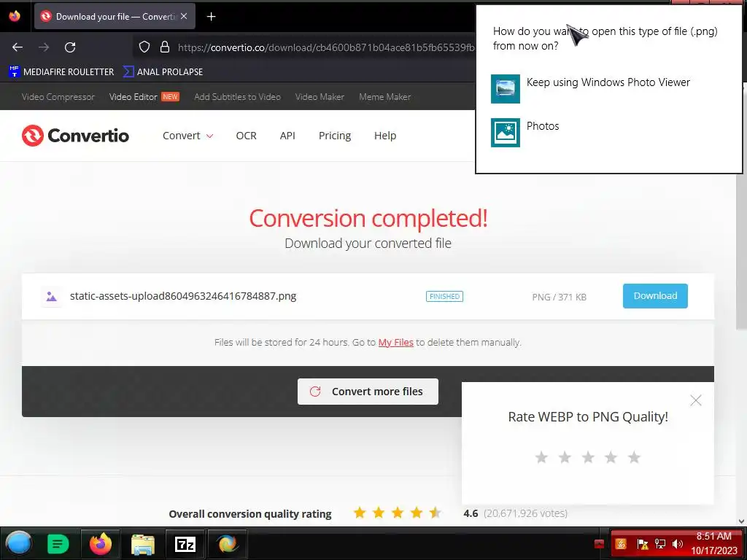Open Add Subtitles to Video link
The height and width of the screenshot is (560, 747).
pyautogui.click(x=237, y=97)
